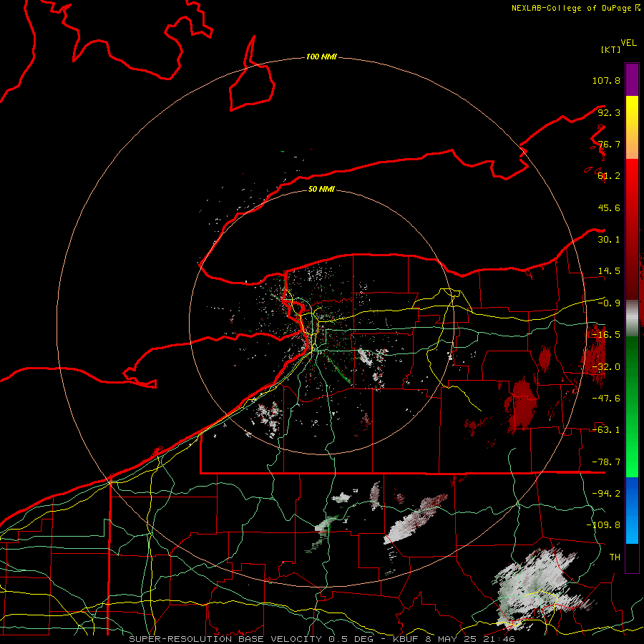Click the 76.7 legend value
644x644 pixels.
pos(609,144)
